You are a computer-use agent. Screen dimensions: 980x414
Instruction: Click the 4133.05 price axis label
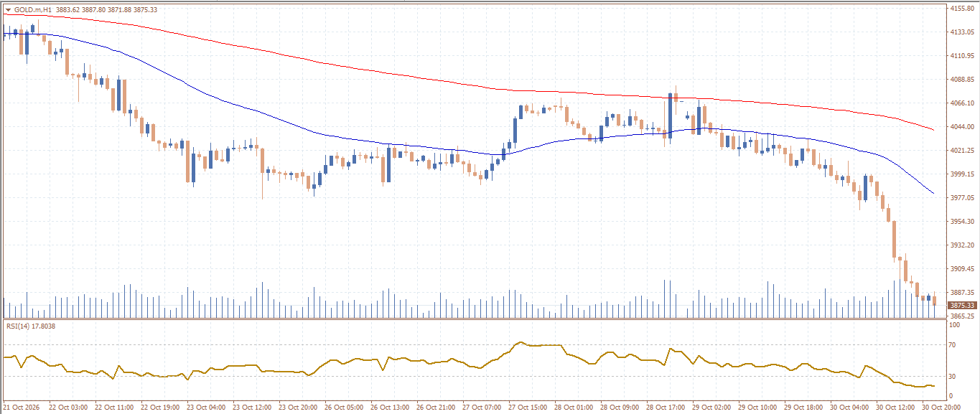tap(961, 32)
